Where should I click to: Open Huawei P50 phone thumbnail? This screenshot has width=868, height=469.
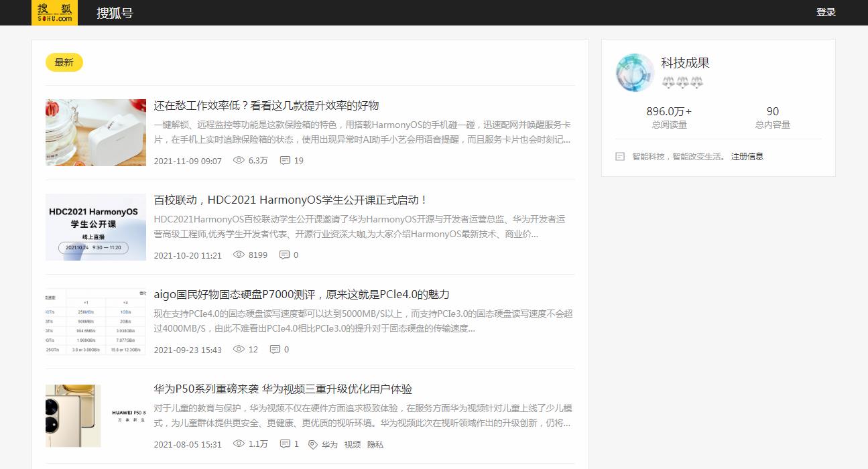coord(96,415)
